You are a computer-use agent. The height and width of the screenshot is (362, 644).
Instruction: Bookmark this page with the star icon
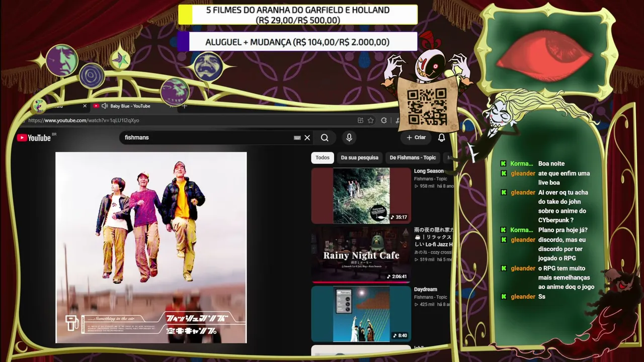click(x=371, y=120)
